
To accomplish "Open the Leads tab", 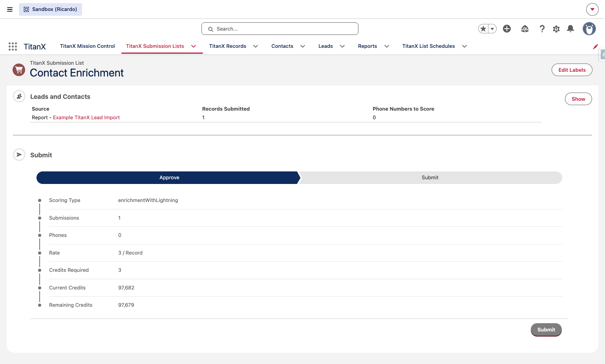I will (325, 46).
